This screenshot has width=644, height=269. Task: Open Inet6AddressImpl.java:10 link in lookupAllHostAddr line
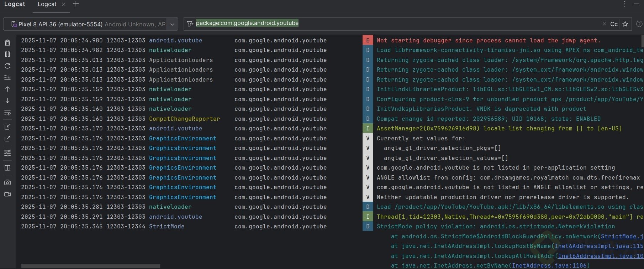(601, 256)
